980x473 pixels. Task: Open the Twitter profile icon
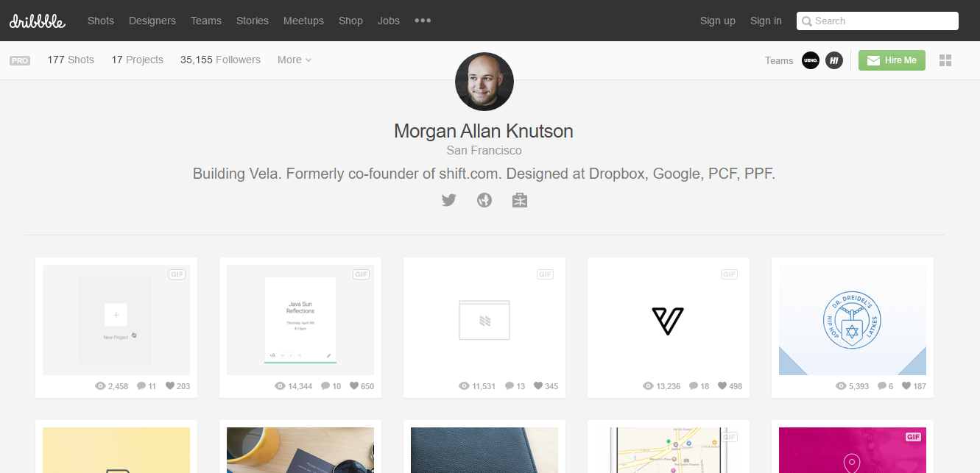point(449,199)
